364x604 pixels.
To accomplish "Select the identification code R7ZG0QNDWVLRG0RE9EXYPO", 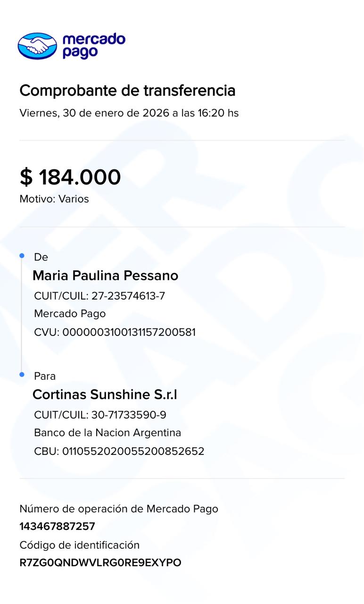I will 100,563.
